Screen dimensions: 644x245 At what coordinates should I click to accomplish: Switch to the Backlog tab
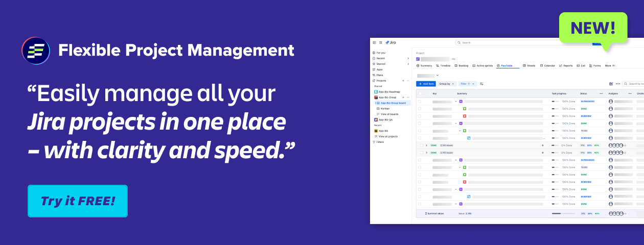(x=462, y=66)
